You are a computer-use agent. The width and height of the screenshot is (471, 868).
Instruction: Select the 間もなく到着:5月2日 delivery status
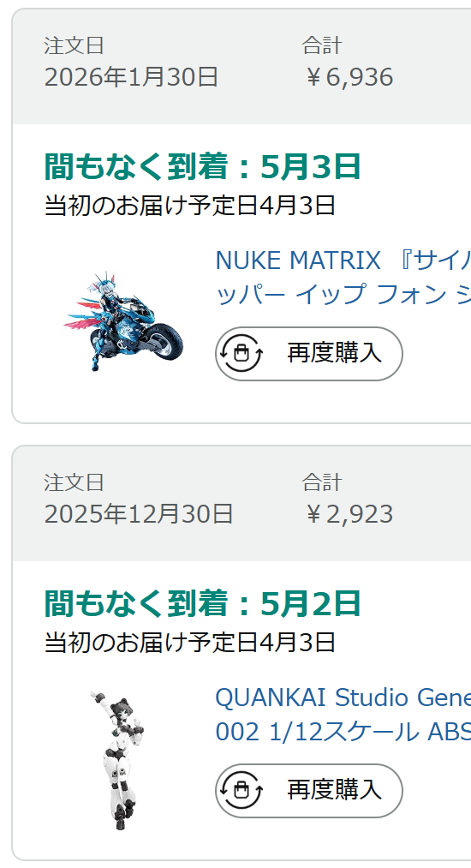pos(203,603)
